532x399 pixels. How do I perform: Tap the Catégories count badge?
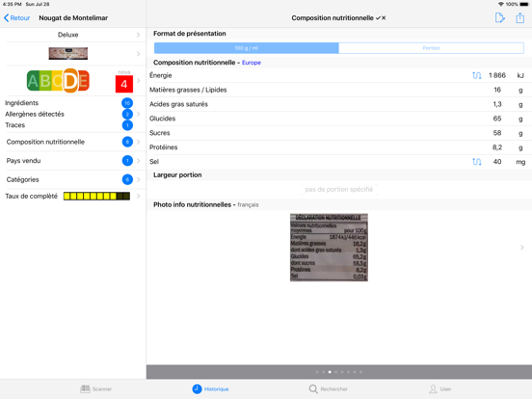pyautogui.click(x=127, y=179)
